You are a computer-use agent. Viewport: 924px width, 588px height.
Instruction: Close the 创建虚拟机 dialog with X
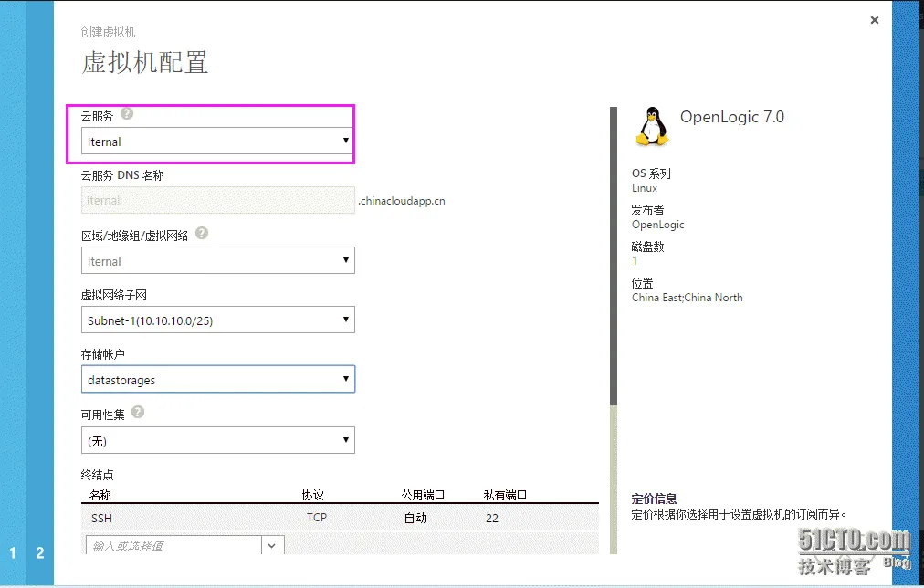(875, 20)
